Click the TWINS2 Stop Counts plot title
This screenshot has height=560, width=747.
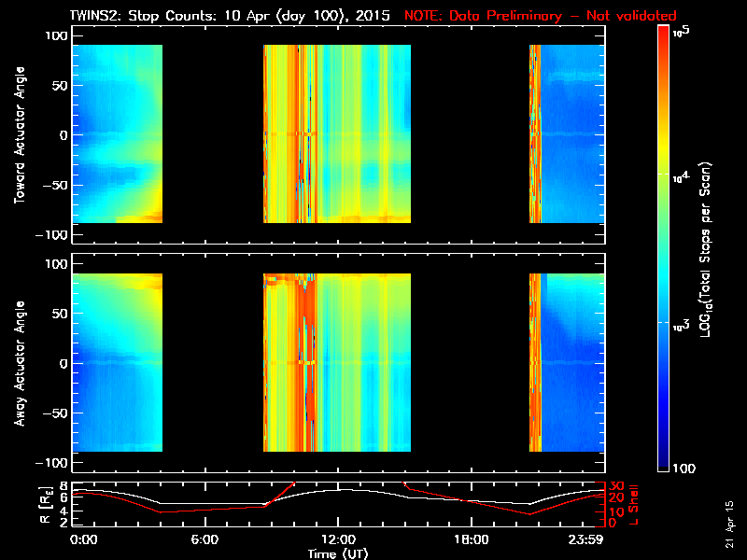(x=232, y=16)
